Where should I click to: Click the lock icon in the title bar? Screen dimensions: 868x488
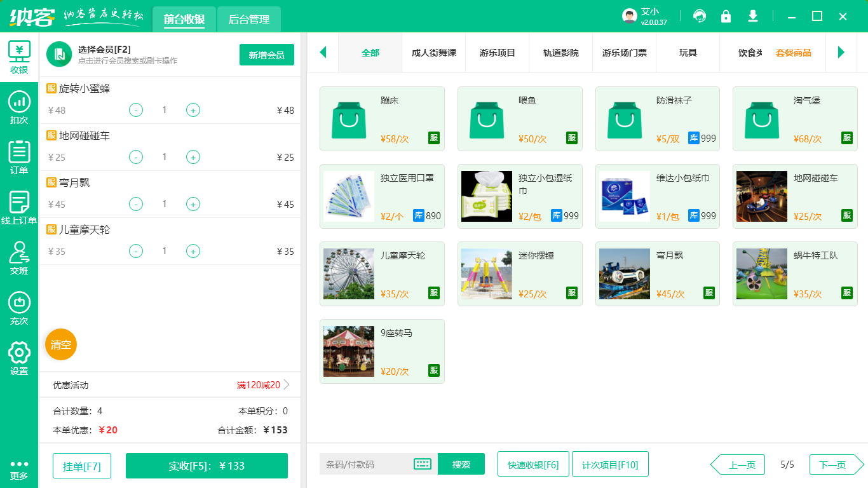coord(726,16)
